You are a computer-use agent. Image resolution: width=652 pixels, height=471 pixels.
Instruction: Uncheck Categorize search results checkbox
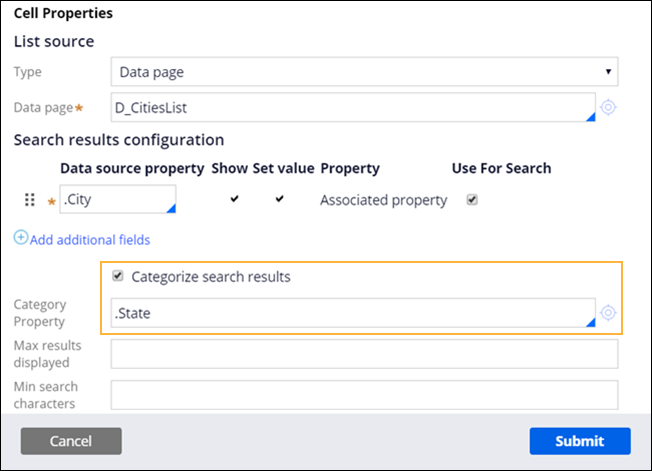(x=119, y=276)
